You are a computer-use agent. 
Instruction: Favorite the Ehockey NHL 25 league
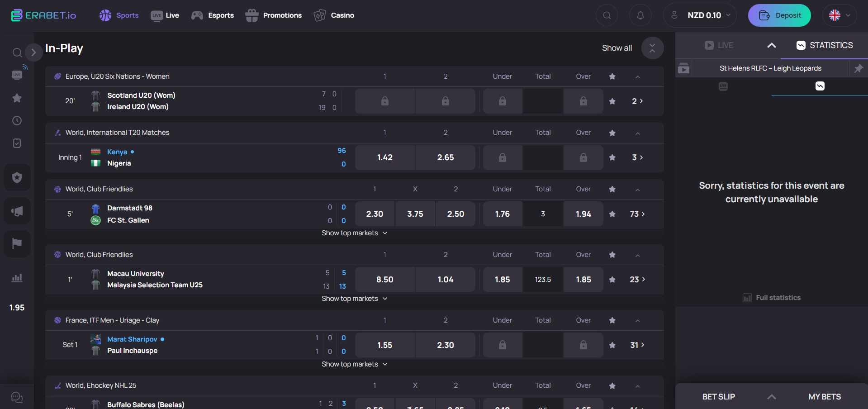pos(612,385)
